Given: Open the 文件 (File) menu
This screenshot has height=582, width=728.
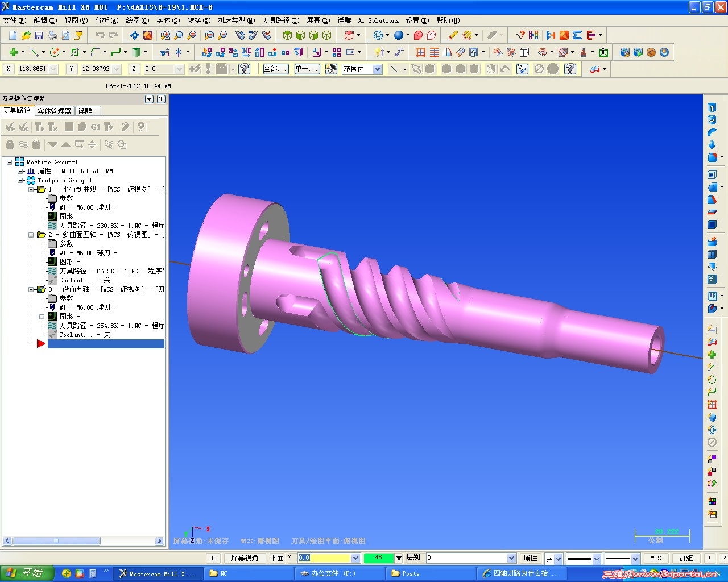Looking at the screenshot, I should pos(15,20).
